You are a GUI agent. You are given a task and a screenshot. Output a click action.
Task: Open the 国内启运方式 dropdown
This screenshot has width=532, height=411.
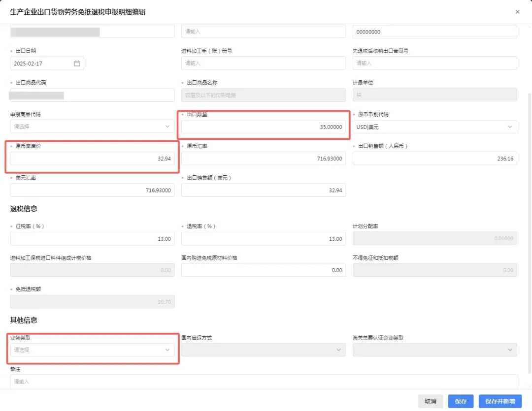pyautogui.click(x=263, y=349)
